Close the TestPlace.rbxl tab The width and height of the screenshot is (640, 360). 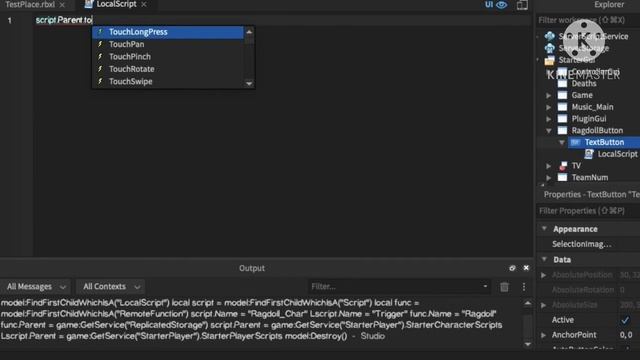coord(62,4)
